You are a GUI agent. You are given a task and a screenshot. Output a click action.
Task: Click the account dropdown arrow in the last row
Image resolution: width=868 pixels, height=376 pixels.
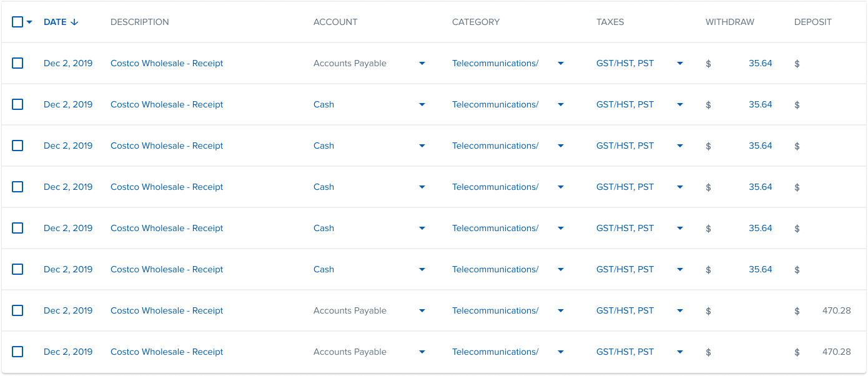pos(422,352)
